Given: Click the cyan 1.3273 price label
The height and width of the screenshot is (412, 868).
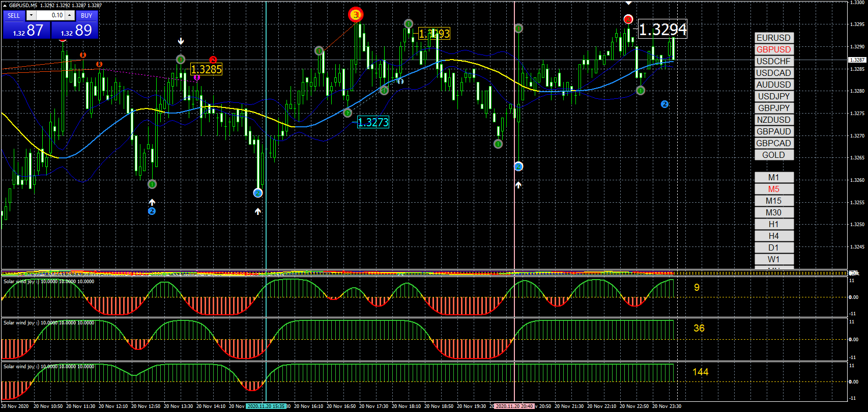Looking at the screenshot, I should click(373, 122).
